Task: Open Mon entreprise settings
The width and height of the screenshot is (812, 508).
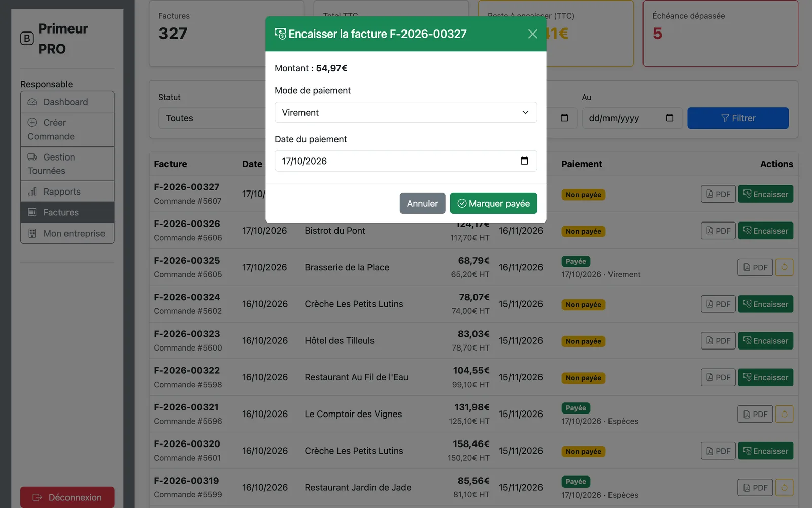Action: (x=67, y=233)
